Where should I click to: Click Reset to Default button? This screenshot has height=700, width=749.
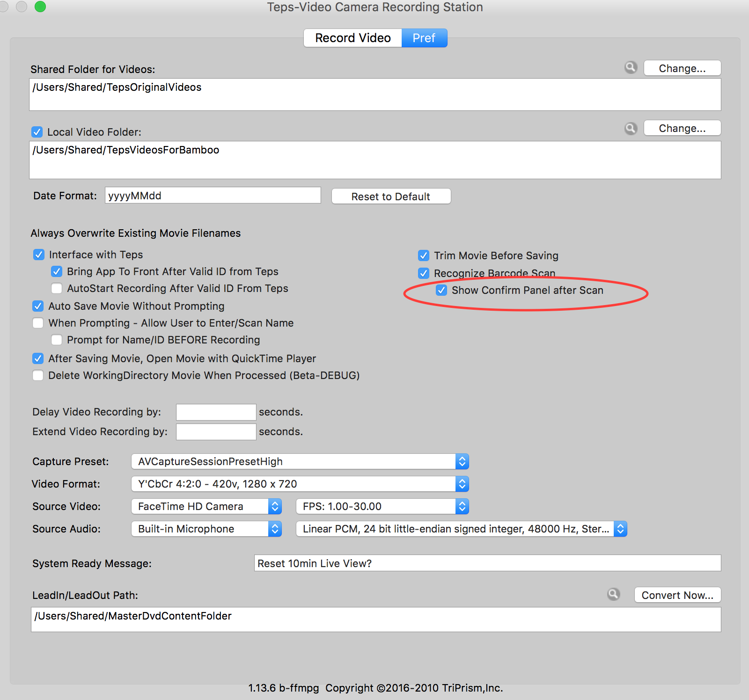[x=391, y=197]
